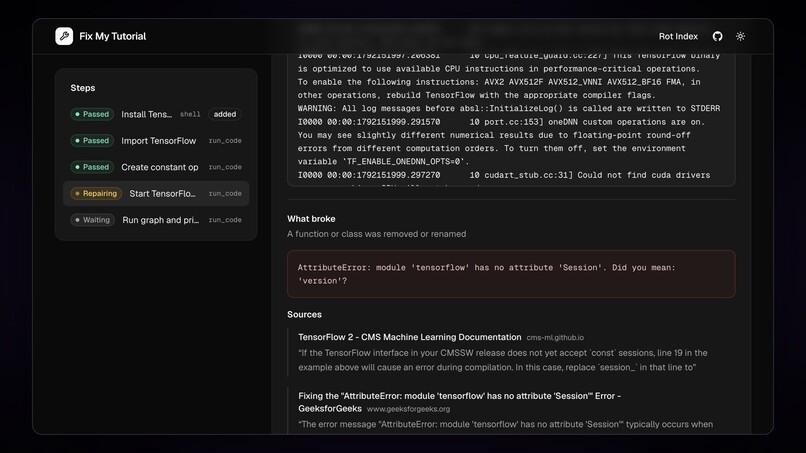
Task: Open the GeeksforGeeks AttributeError Session source
Action: (459, 402)
